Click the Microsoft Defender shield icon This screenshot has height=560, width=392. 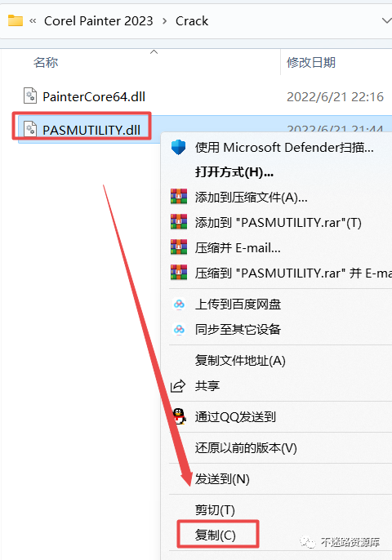point(178,147)
